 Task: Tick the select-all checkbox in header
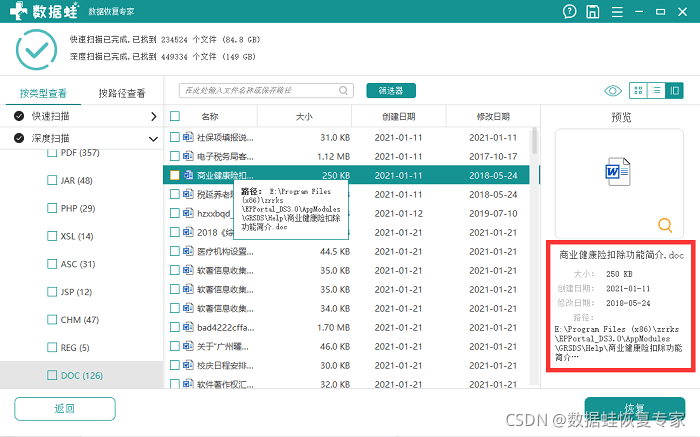[x=175, y=116]
